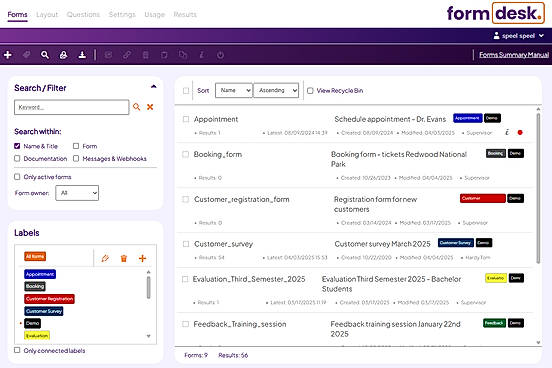Click the orange pencil edit label icon
Viewport: 552px width, 368px height.
(105, 258)
